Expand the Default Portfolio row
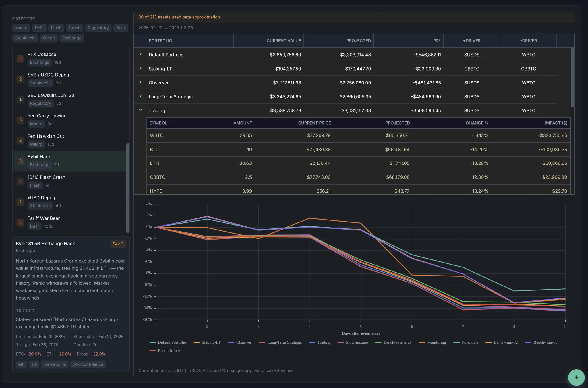The height and width of the screenshot is (388, 588). tap(140, 54)
